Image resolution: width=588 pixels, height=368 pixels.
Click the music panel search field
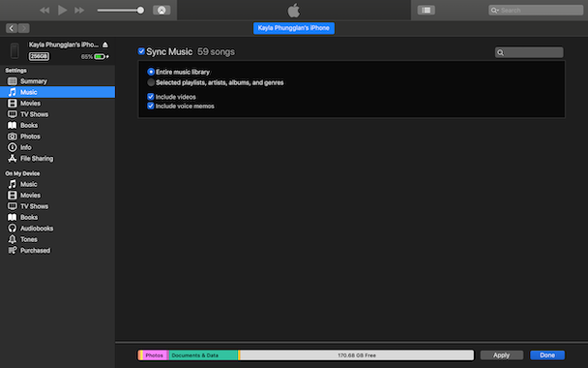tap(529, 52)
